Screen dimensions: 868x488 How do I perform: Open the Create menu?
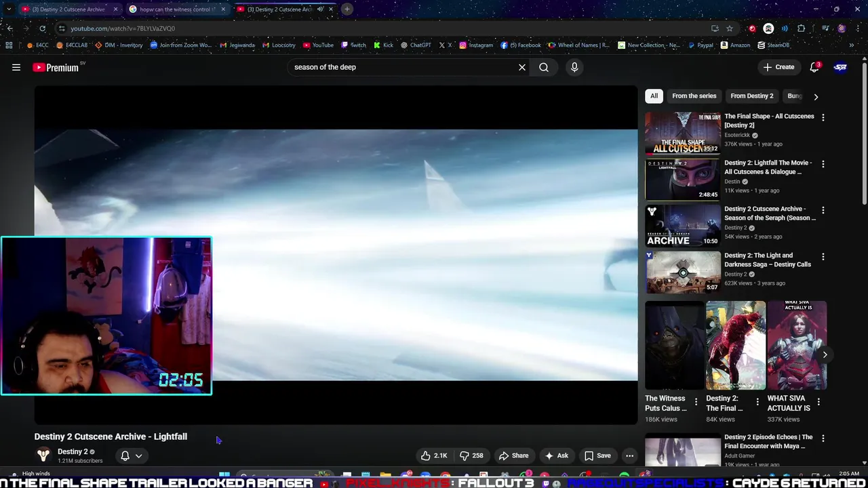(x=778, y=67)
